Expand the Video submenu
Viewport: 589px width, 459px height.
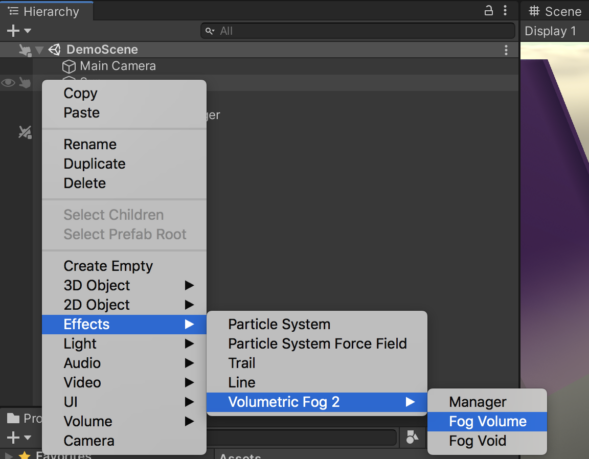[124, 383]
